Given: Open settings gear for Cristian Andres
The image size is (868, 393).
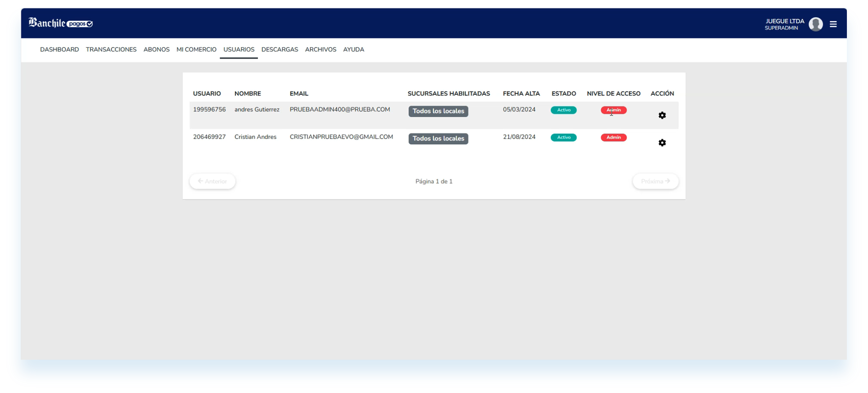Looking at the screenshot, I should click(662, 142).
